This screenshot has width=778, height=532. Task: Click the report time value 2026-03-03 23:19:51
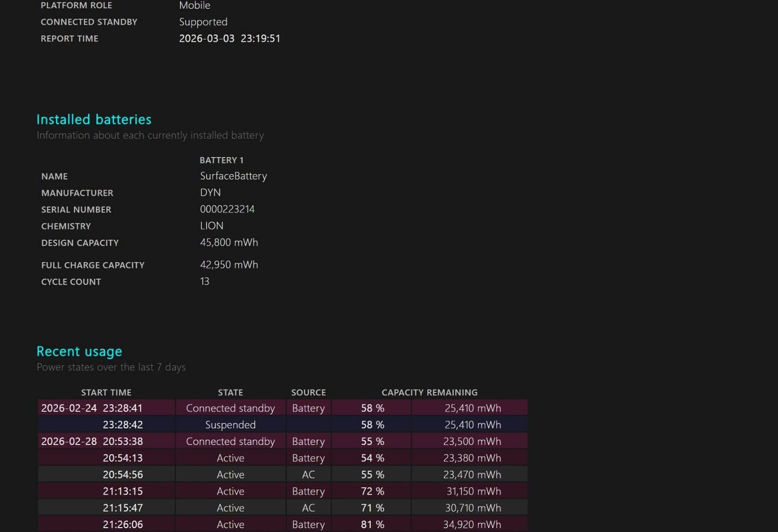tap(229, 39)
